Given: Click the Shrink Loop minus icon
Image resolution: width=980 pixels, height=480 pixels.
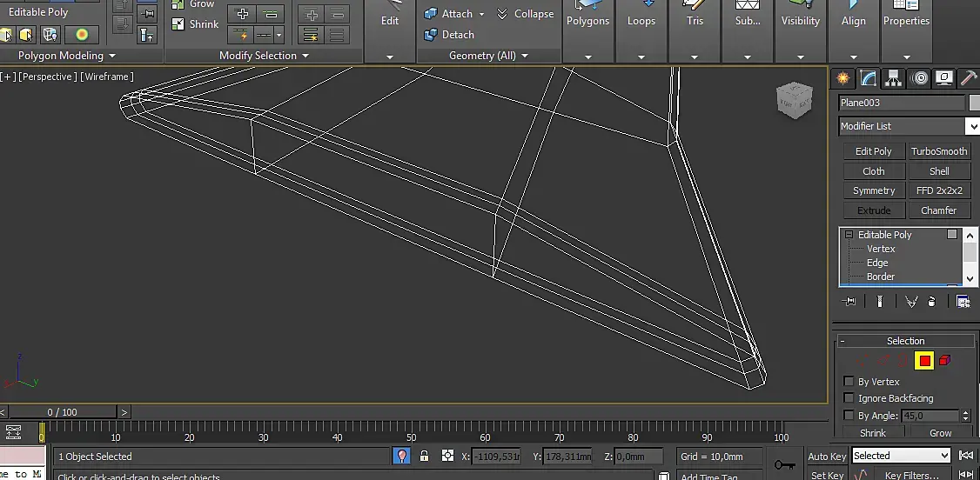Looking at the screenshot, I should [271, 14].
